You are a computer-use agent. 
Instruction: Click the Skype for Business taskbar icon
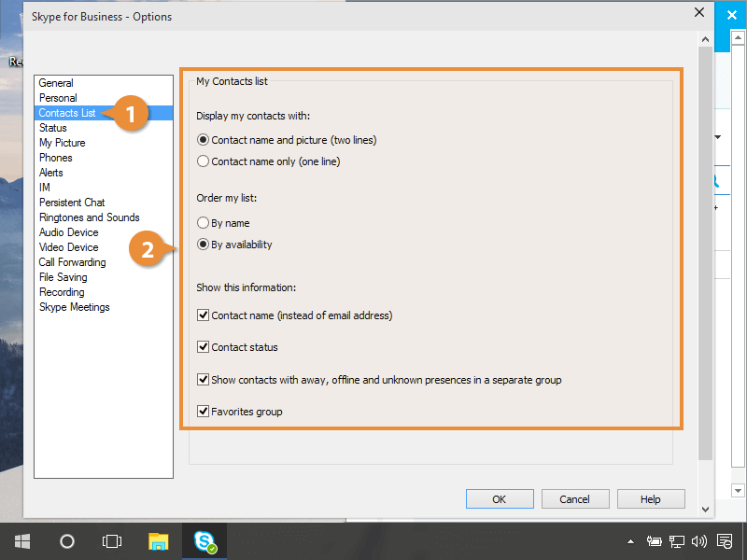point(204,540)
